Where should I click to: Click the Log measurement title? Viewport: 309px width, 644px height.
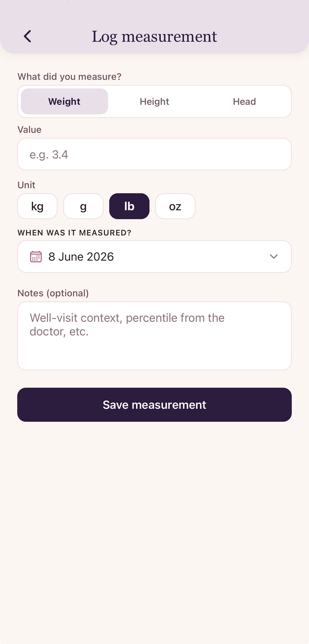(154, 36)
